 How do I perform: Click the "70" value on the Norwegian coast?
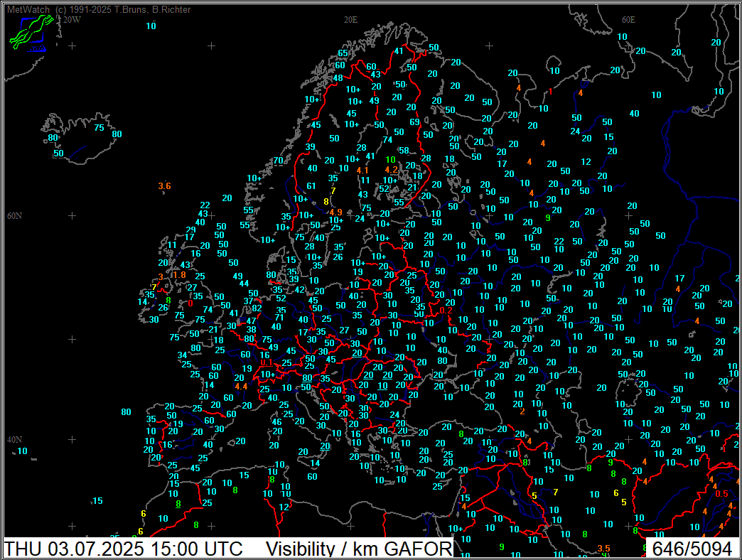(x=279, y=160)
